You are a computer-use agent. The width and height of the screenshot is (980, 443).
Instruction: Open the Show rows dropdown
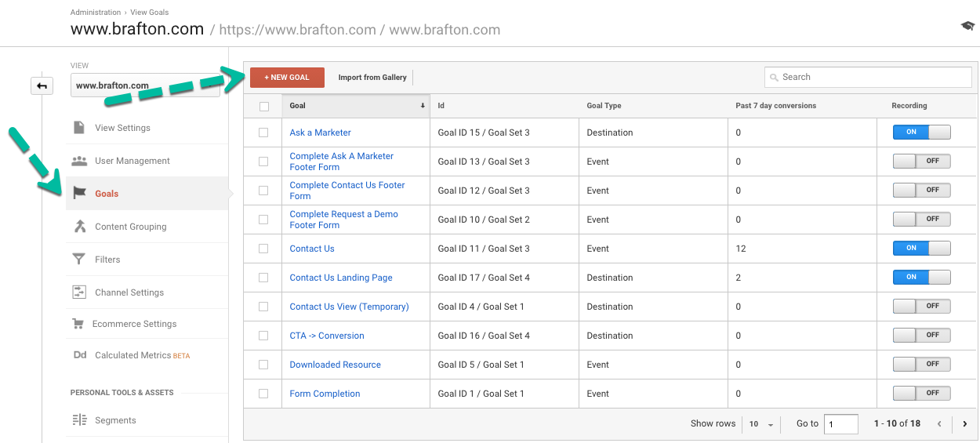[x=760, y=424]
